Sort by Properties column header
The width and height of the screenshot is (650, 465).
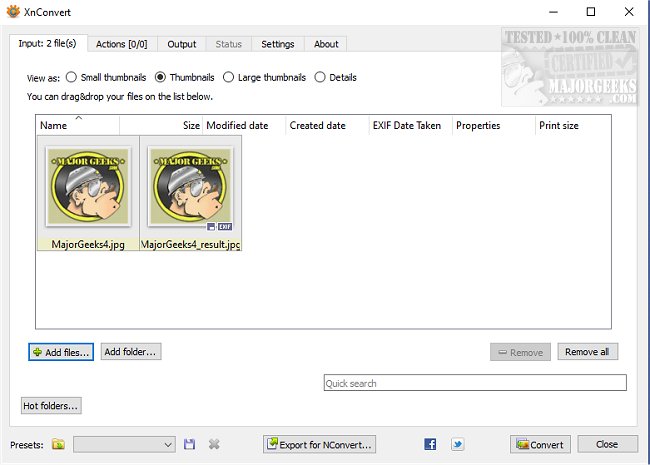(x=494, y=125)
